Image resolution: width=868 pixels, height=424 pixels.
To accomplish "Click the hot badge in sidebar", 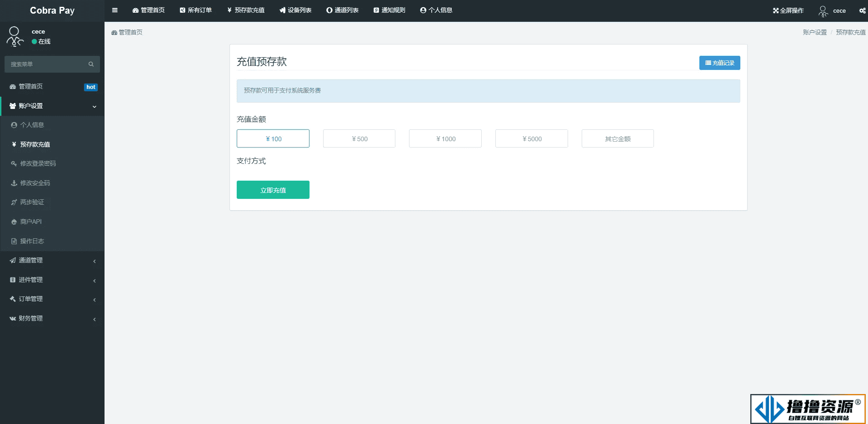I will 91,87.
